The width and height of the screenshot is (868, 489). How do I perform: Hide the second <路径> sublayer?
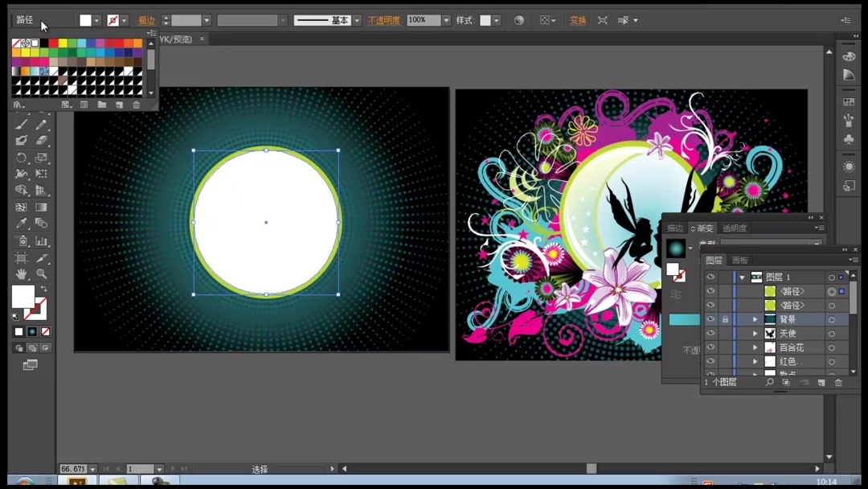[x=710, y=305]
